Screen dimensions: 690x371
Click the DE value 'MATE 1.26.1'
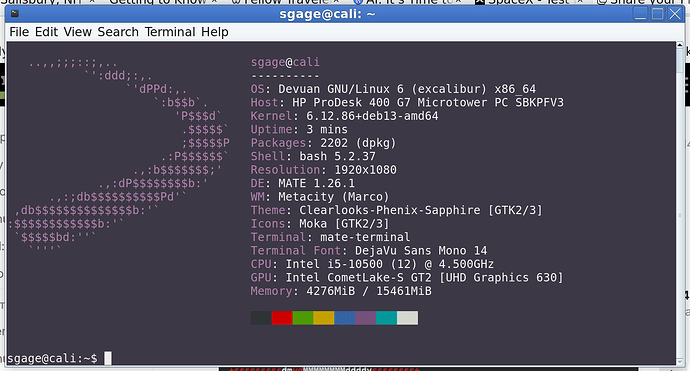point(316,183)
